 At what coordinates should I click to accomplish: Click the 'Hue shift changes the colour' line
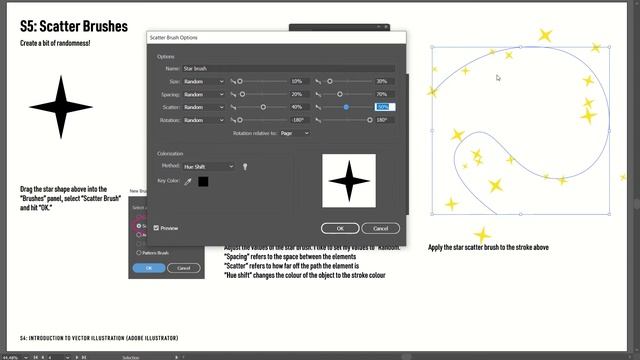point(304,275)
